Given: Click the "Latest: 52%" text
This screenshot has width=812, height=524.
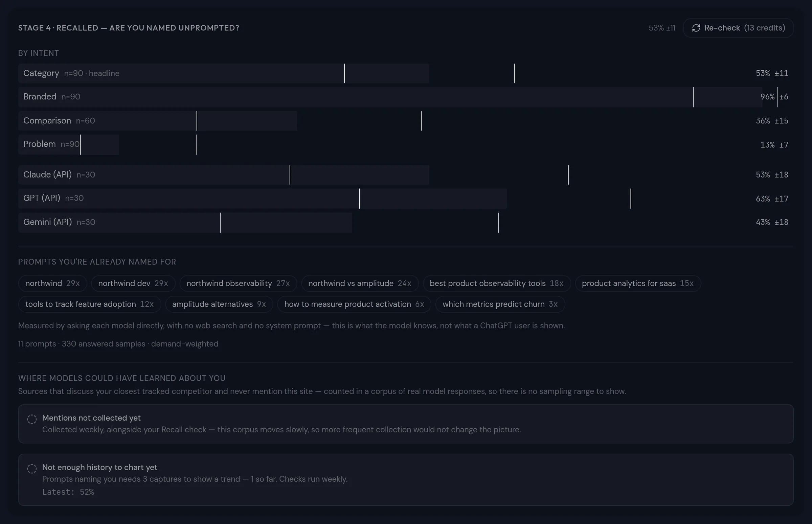Looking at the screenshot, I should point(68,492).
